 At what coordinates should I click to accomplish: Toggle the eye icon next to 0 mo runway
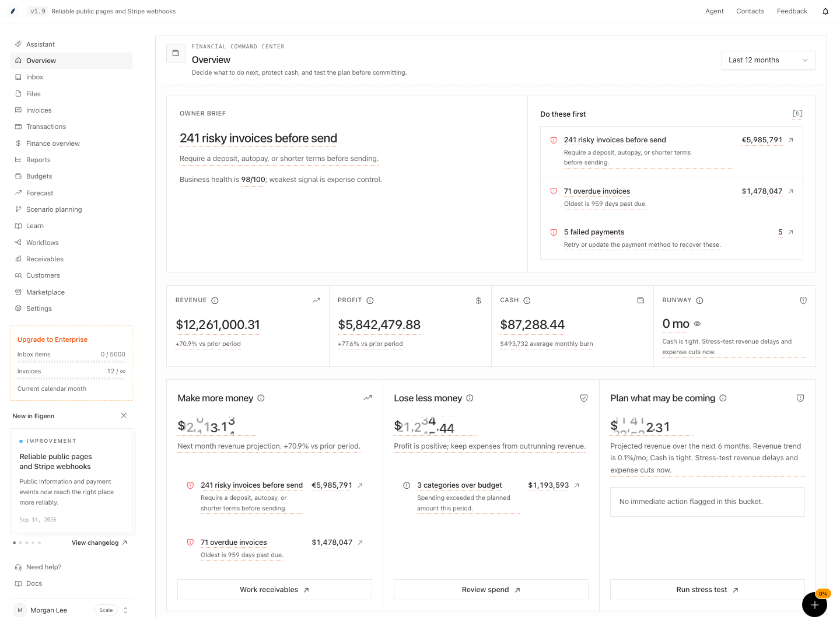point(697,324)
